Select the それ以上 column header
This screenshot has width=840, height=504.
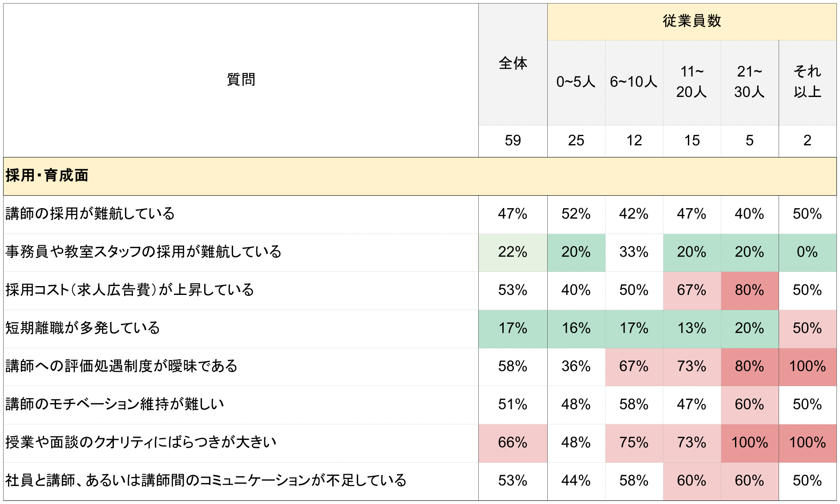tap(807, 82)
